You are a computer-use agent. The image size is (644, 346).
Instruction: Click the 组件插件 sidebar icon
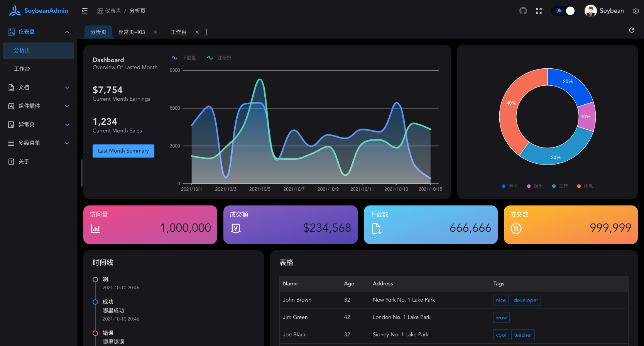11,106
